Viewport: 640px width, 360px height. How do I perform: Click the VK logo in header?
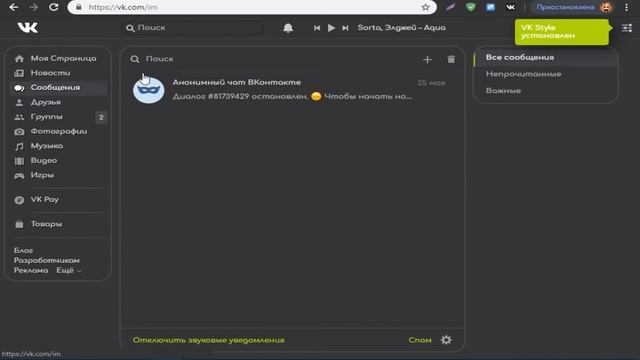point(28,27)
